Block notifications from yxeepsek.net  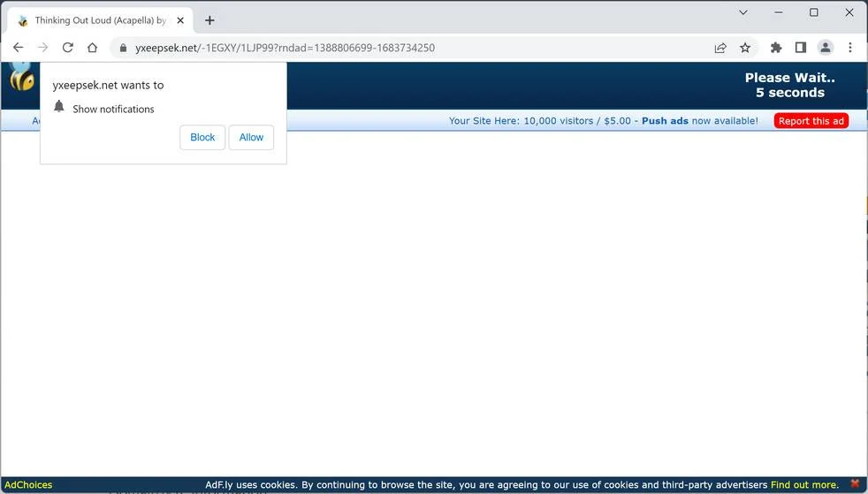coord(202,137)
